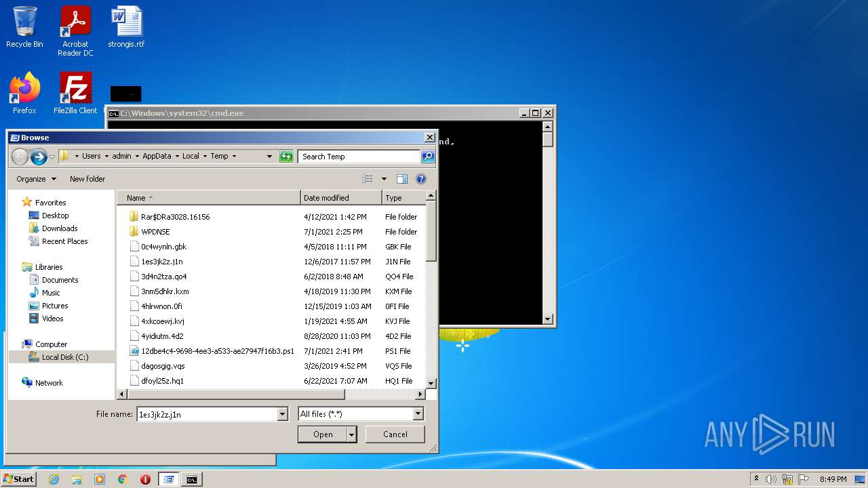Expand the File name combo box dropdown

point(283,414)
